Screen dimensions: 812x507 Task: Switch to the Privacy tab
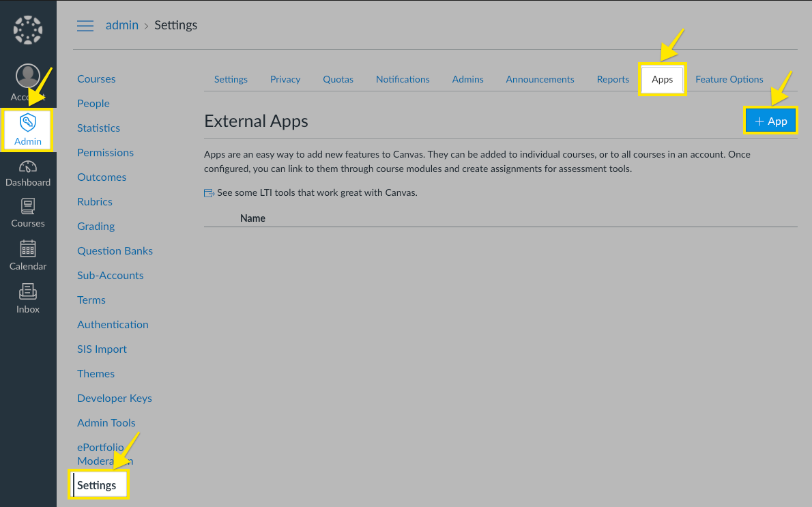point(285,79)
